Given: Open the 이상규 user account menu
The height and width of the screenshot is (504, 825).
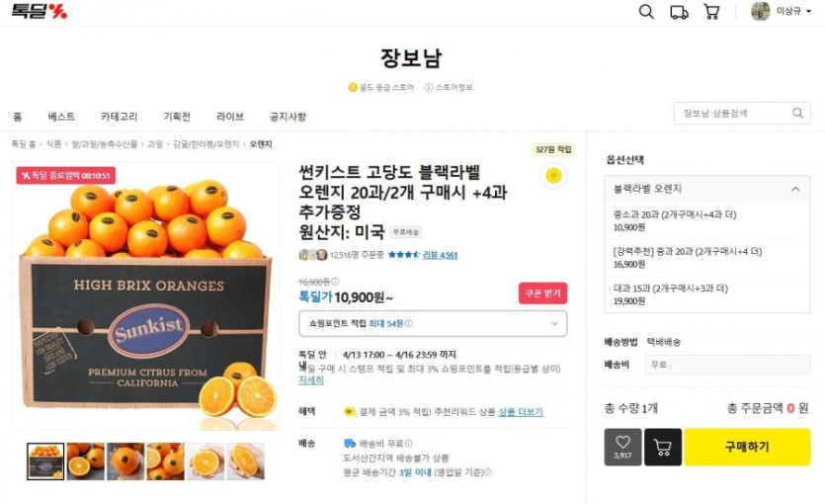Looking at the screenshot, I should tap(782, 11).
